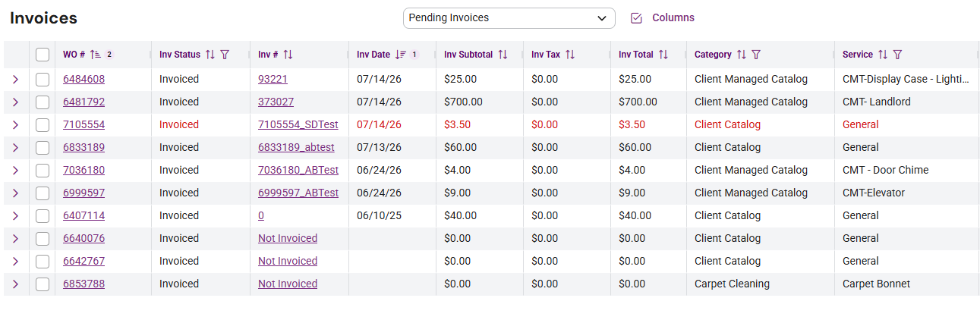The height and width of the screenshot is (320, 980).
Task: Sort by the Inv Status column icon
Action: coord(210,55)
